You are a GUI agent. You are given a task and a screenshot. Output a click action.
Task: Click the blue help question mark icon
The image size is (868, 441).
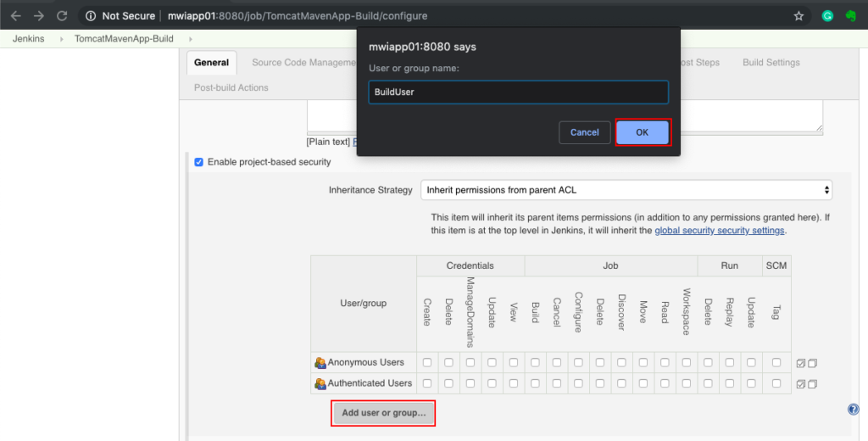pyautogui.click(x=853, y=410)
